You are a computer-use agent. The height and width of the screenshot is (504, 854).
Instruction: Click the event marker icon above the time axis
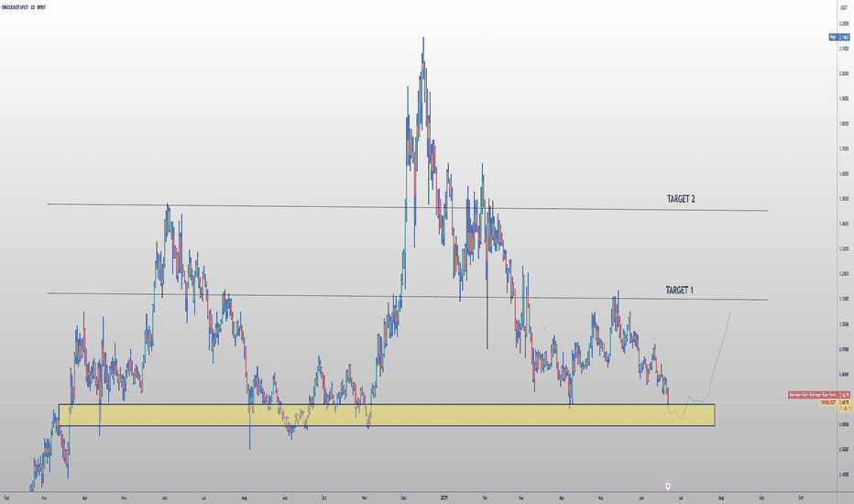[668, 486]
